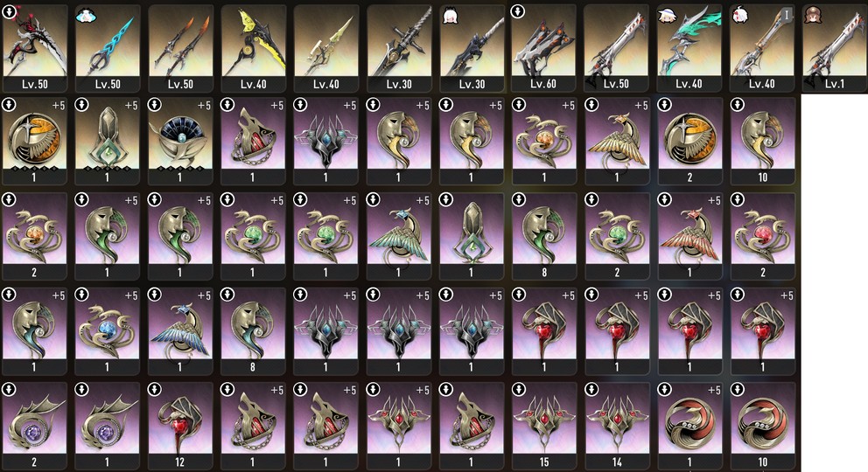
Task: Select the Lv.1 weapon card
Action: click(x=835, y=47)
